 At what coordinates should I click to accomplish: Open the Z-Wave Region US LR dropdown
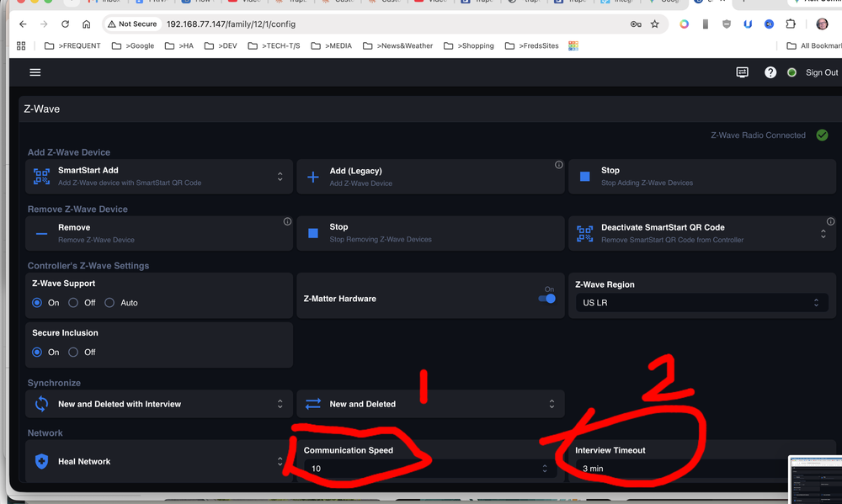click(x=701, y=303)
